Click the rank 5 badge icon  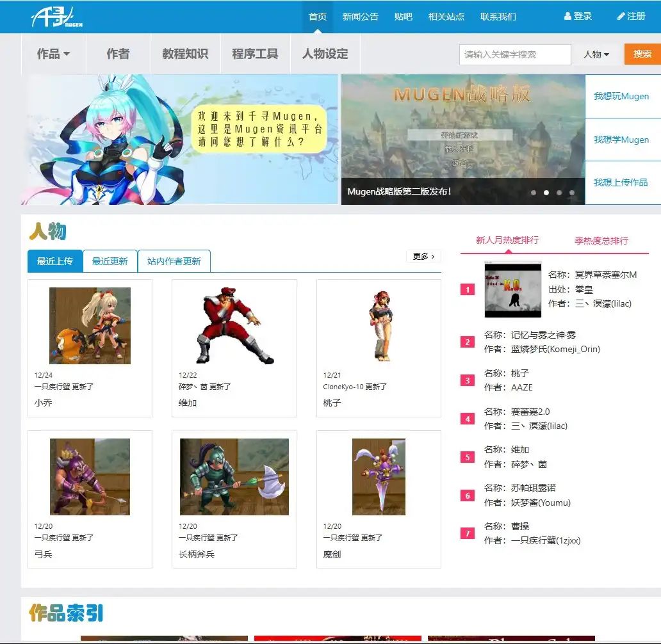point(468,457)
